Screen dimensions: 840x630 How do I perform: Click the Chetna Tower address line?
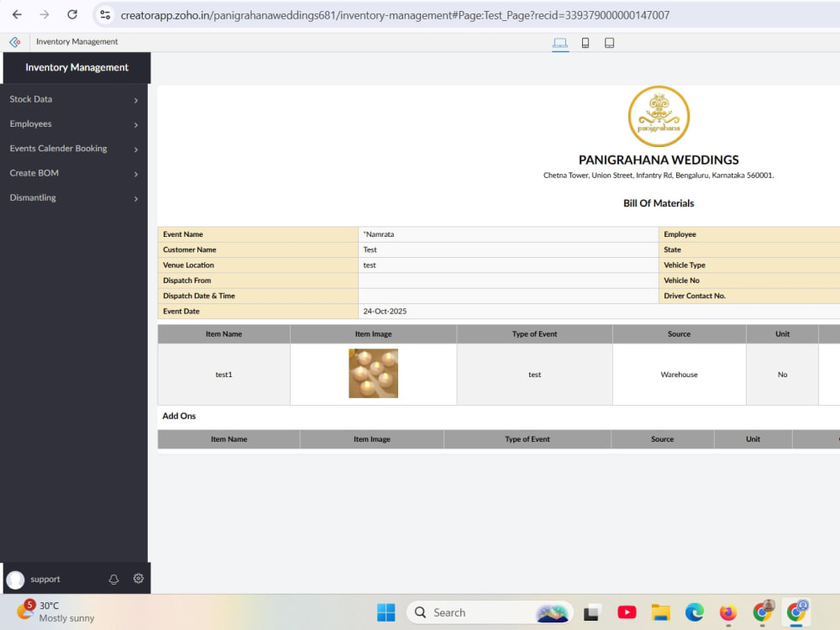[x=659, y=176]
